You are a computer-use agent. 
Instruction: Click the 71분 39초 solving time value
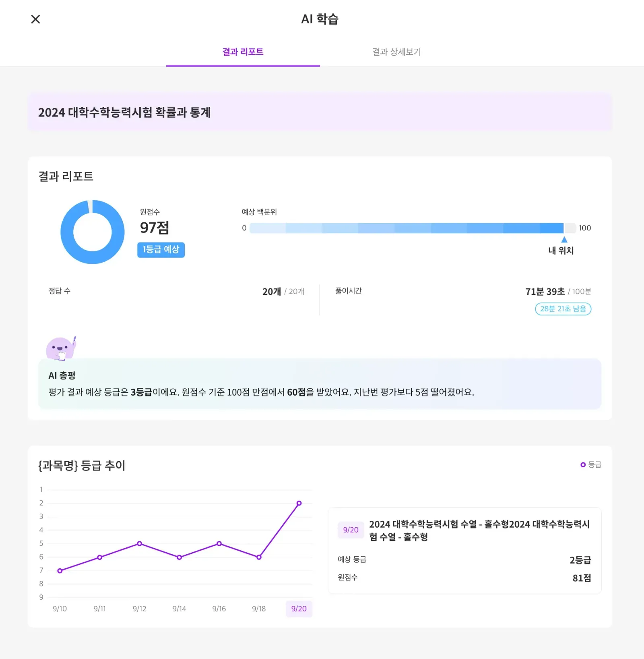545,292
